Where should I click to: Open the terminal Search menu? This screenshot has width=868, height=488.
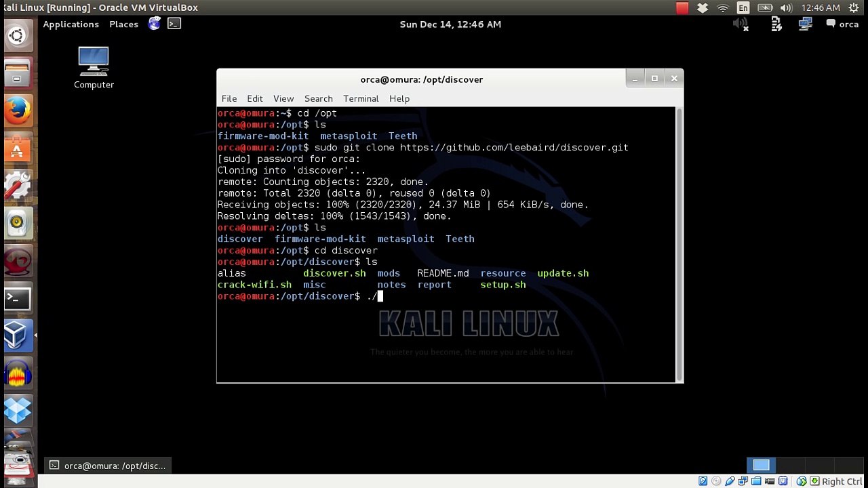tap(318, 99)
